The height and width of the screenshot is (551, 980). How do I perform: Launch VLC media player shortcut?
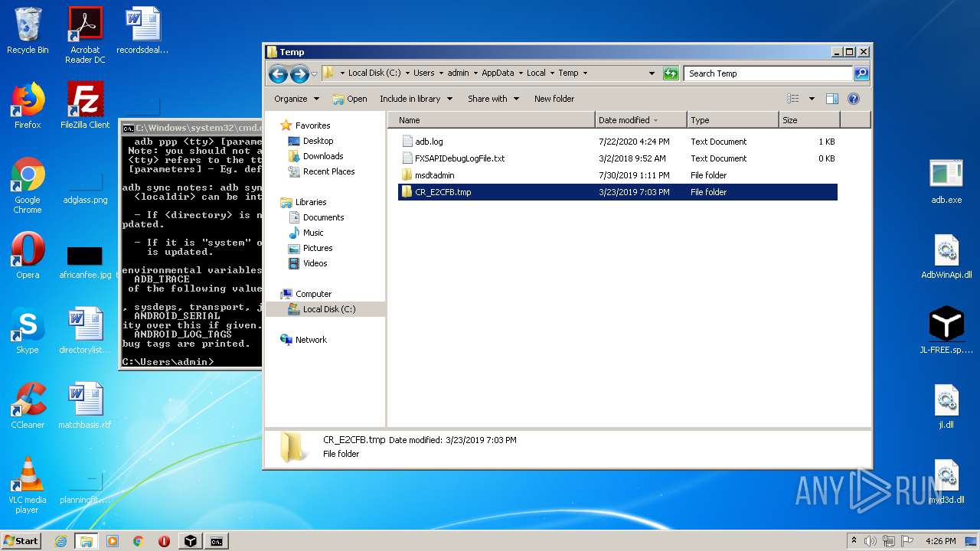pyautogui.click(x=28, y=485)
